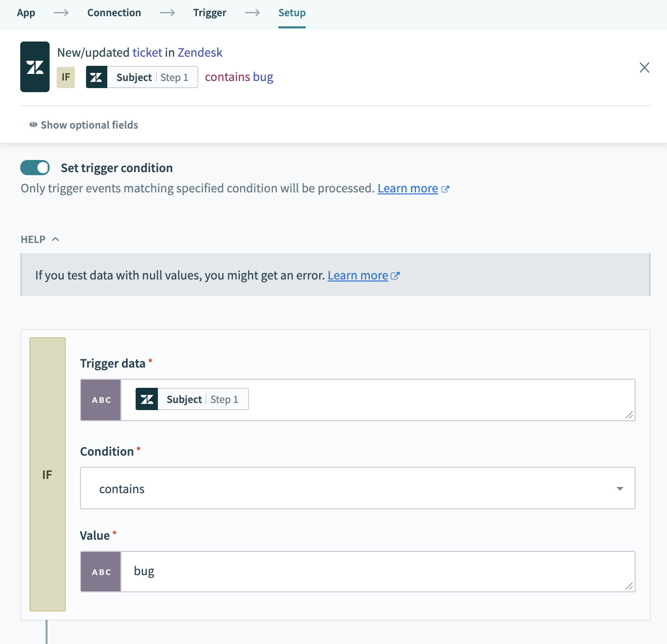Screen dimensions: 667x644
Task: Click Learn more in the null values help banner
Action: [x=357, y=275]
